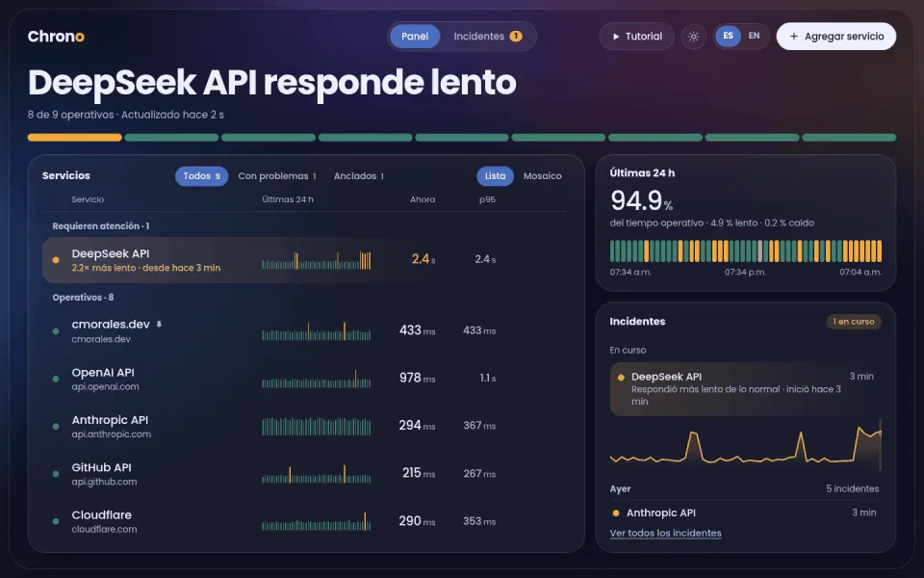Select the Mosaico view
Screen dimensions: 924x578
click(542, 175)
